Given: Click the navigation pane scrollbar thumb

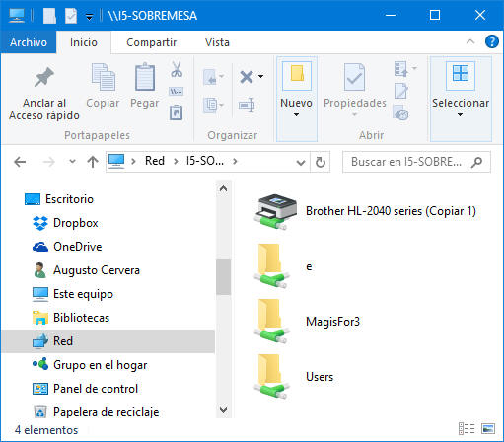Looking at the screenshot, I should click(224, 277).
